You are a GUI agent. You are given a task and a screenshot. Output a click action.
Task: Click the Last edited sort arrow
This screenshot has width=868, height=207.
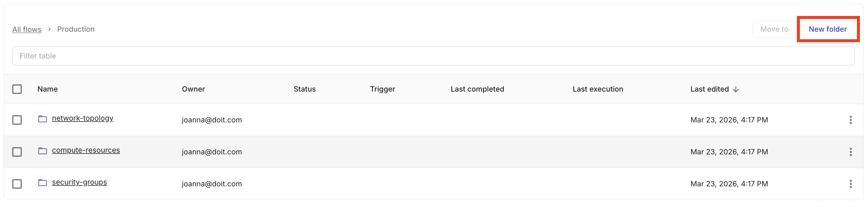click(x=736, y=89)
